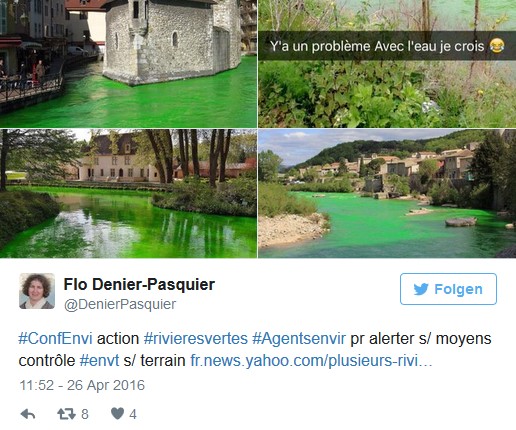516x430 pixels.
Task: Open the #rivieresvertes hashtag
Action: click(x=196, y=339)
